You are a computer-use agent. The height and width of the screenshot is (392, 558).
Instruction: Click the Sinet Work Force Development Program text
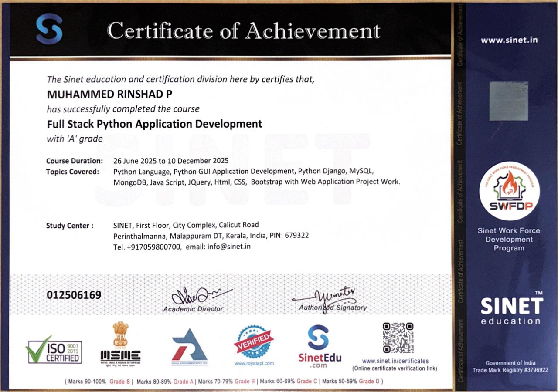click(509, 240)
